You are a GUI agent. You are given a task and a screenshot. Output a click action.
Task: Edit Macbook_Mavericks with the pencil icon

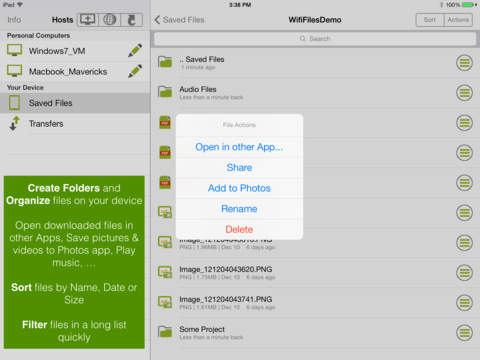135,71
